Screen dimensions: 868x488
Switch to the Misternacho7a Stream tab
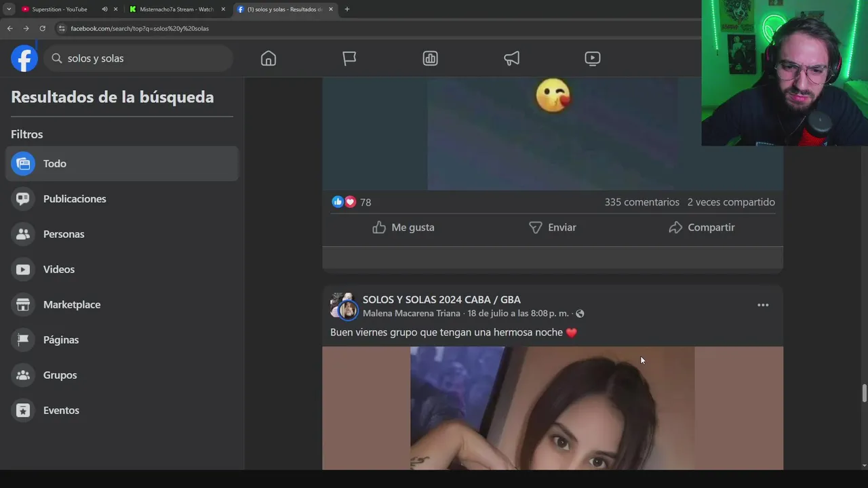point(176,9)
